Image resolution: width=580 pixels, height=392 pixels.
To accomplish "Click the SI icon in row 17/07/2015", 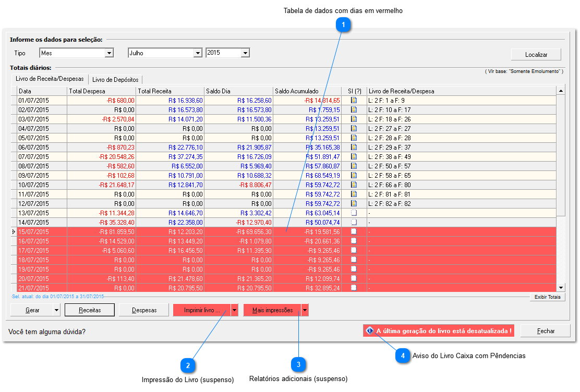I will tap(354, 250).
